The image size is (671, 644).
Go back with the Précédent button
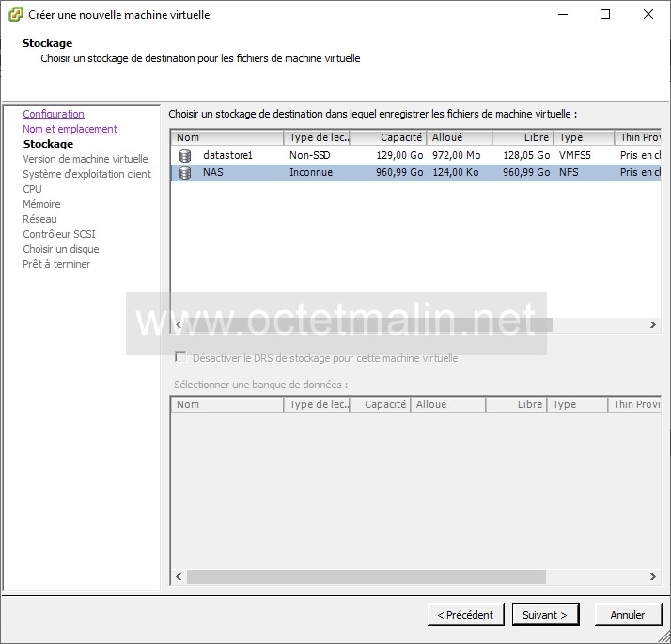[465, 615]
